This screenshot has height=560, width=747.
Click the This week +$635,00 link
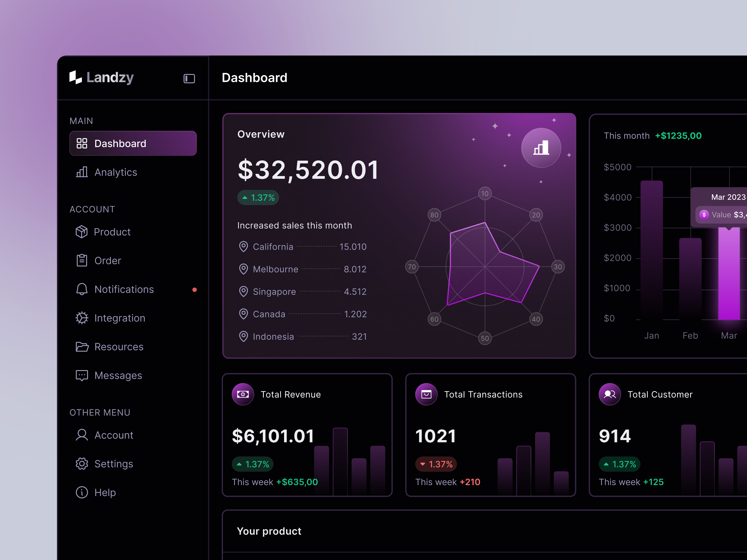tap(275, 482)
